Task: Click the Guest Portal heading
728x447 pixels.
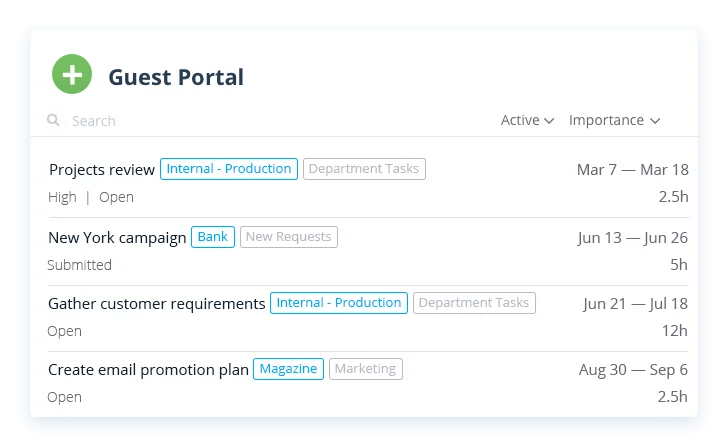Action: pyautogui.click(x=176, y=77)
